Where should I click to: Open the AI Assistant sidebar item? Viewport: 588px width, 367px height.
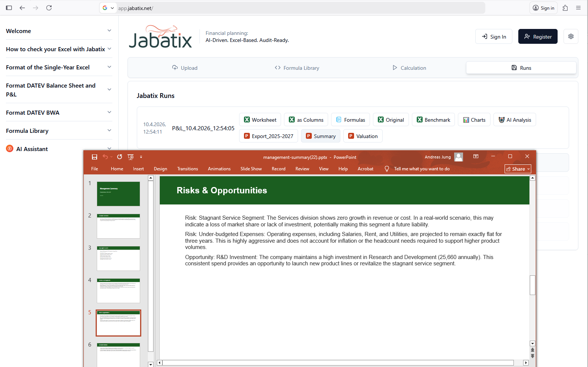59,149
